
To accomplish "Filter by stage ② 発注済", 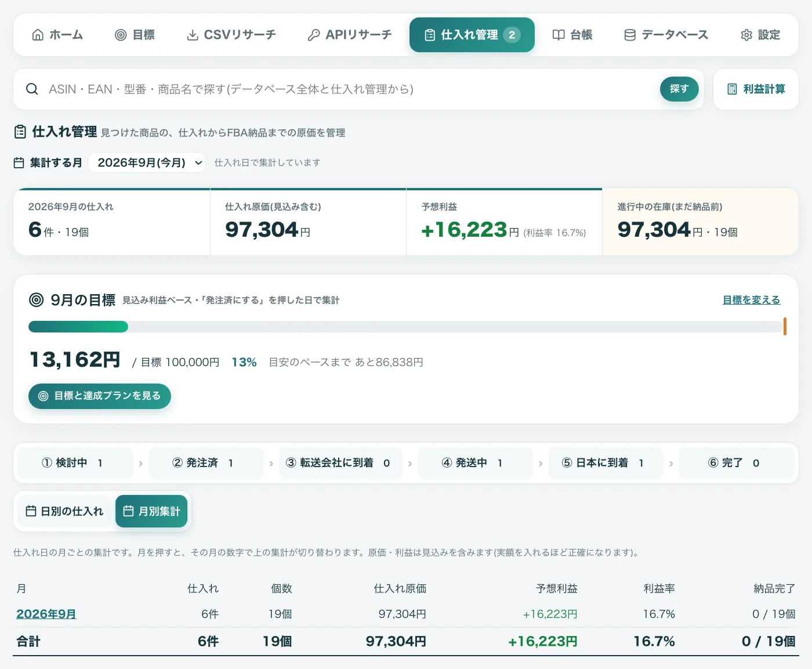I will point(206,463).
